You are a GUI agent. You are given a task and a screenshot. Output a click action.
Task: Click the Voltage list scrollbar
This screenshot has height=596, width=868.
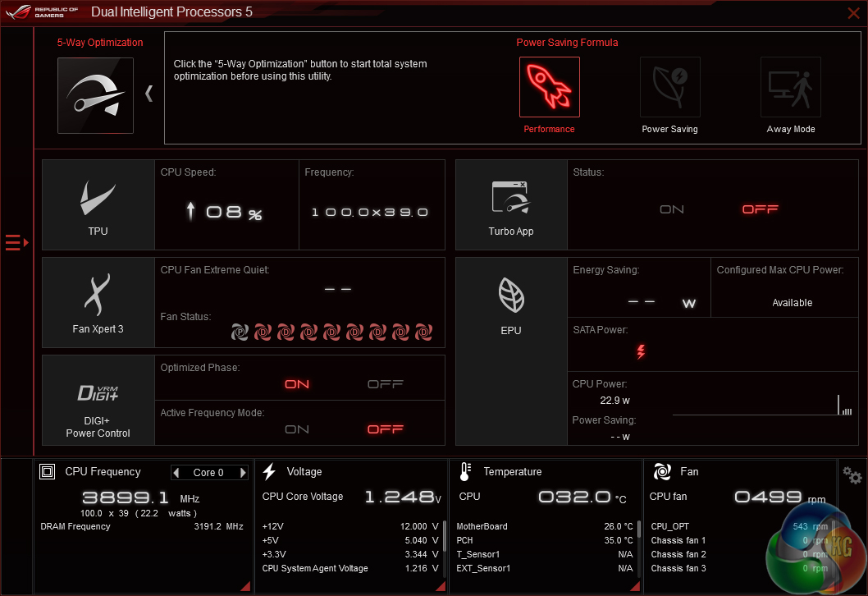pos(444,546)
